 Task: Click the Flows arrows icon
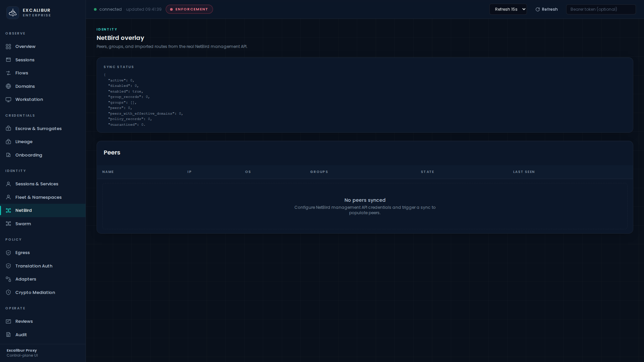(x=8, y=73)
